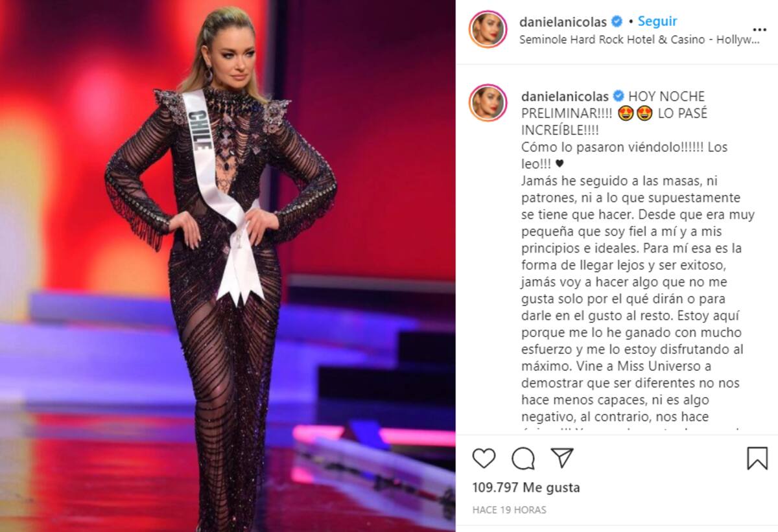The width and height of the screenshot is (778, 532).
Task: Click the verified badge in the caption
Action: point(619,96)
